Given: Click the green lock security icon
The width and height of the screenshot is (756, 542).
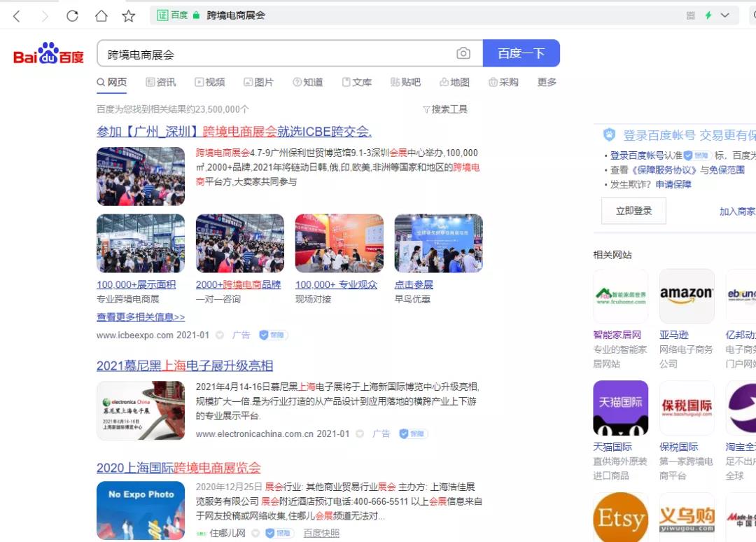Looking at the screenshot, I should pyautogui.click(x=196, y=15).
